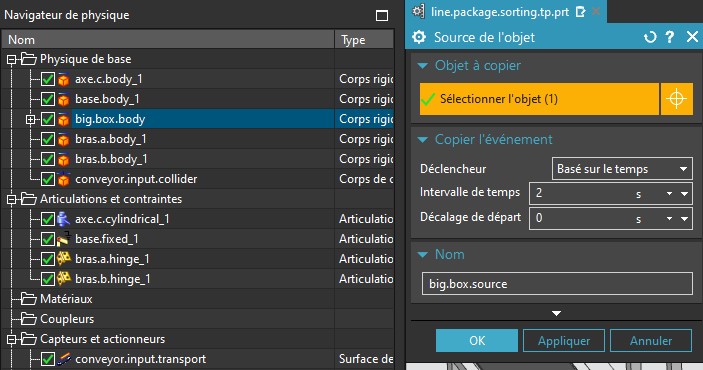Click the conveyor.input.transport surface icon
Screen dimensions: 703x370
pyautogui.click(x=64, y=359)
